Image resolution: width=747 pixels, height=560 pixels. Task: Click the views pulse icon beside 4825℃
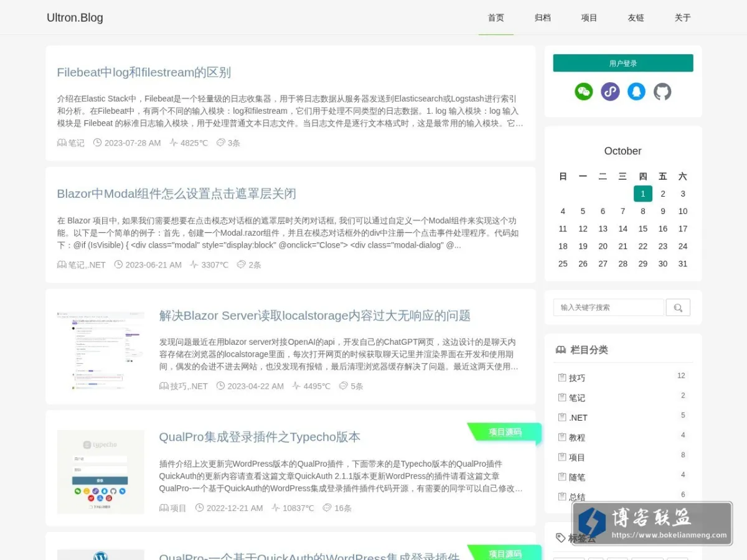click(x=174, y=142)
